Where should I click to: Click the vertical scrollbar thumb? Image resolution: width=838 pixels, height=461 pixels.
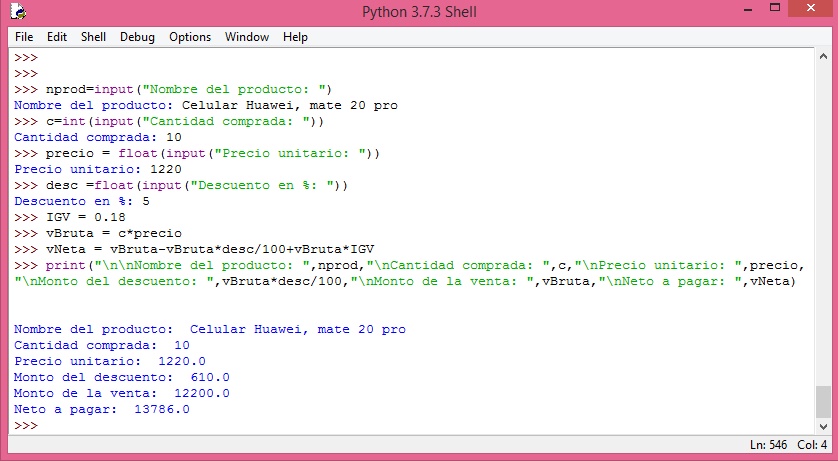pyautogui.click(x=823, y=402)
